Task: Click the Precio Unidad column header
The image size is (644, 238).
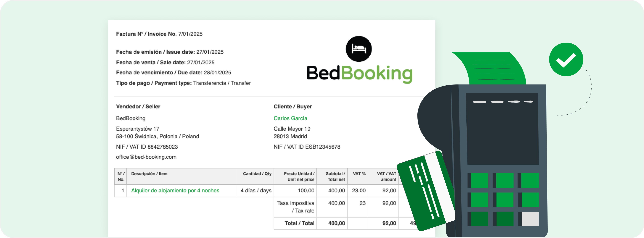Action: 299,177
